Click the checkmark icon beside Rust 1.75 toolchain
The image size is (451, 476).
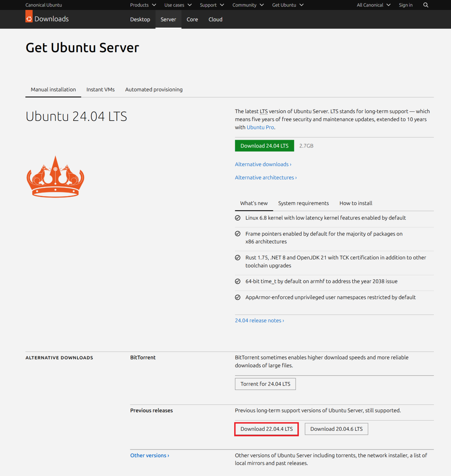238,257
